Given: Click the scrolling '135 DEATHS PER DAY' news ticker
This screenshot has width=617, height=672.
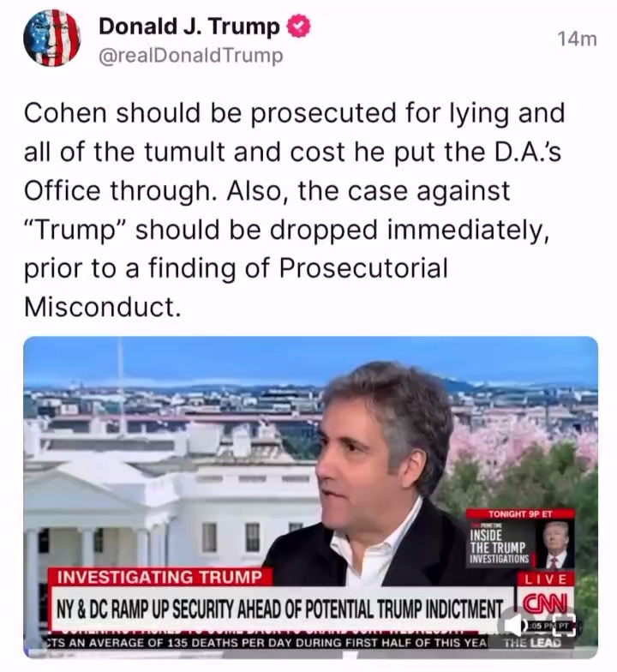Looking at the screenshot, I should point(266,643).
